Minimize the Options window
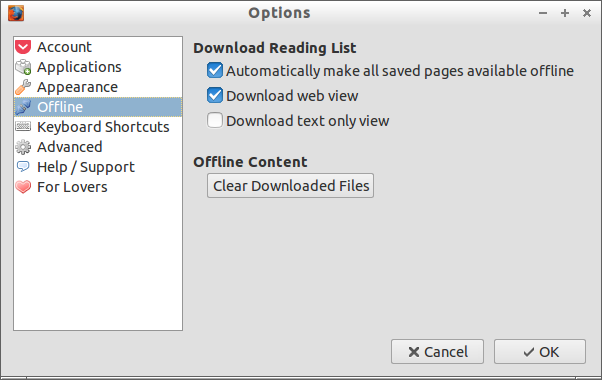 point(543,13)
